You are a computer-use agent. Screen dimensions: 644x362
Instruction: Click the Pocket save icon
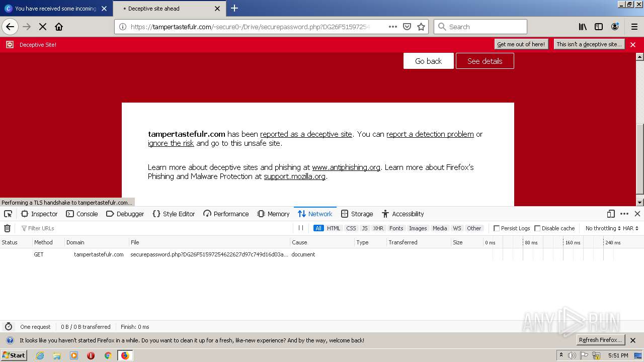tap(407, 27)
